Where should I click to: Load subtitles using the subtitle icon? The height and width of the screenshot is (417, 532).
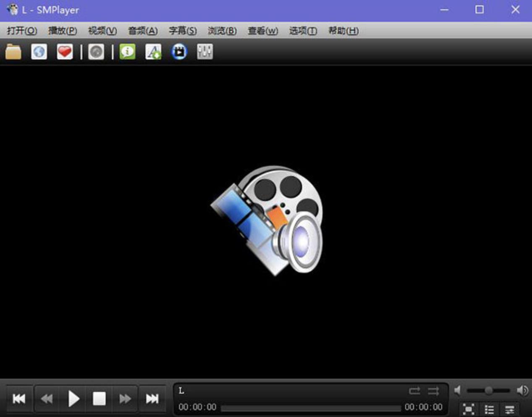click(153, 52)
